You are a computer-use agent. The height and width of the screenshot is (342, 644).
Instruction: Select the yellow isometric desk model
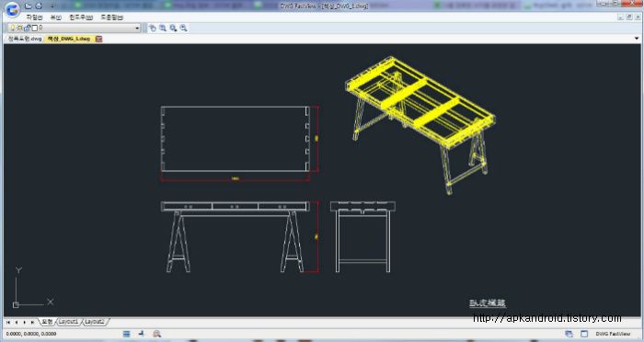[421, 124]
